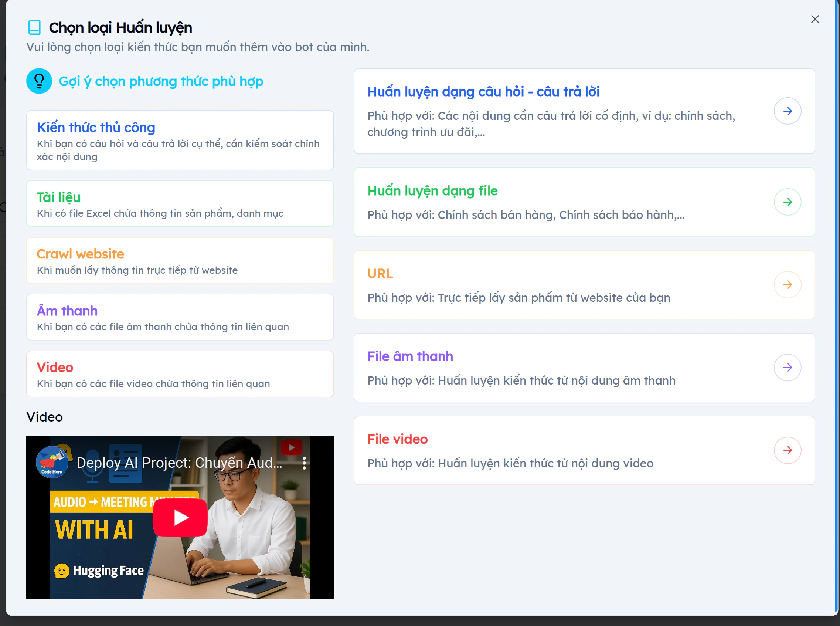Choose the Crawl website option
Viewport: 840px width, 626px height.
(x=180, y=261)
